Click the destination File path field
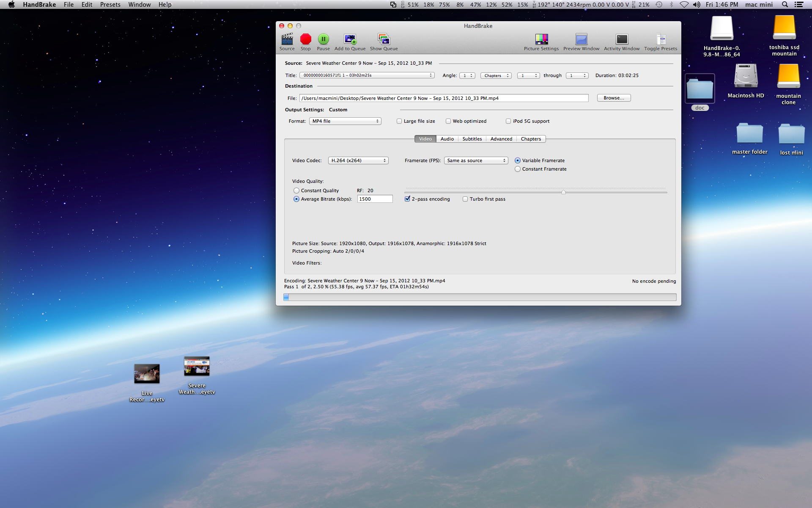812x508 pixels. tap(444, 98)
